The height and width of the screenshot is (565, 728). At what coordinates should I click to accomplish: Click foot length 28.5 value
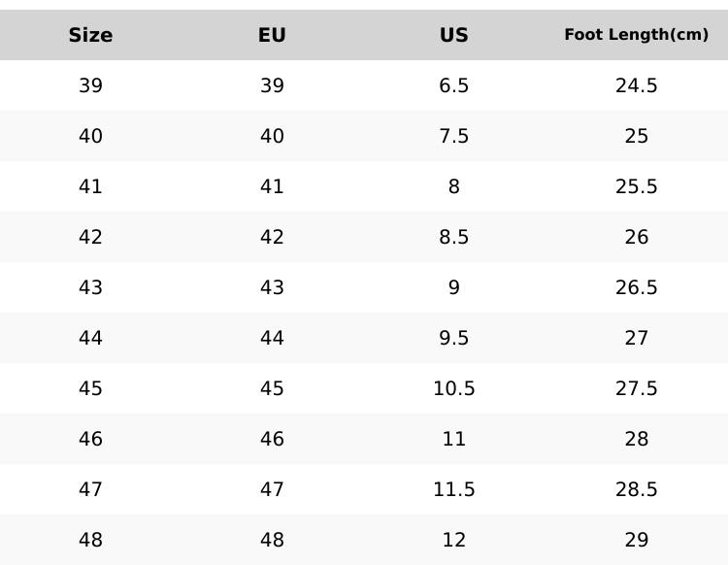tap(636, 489)
